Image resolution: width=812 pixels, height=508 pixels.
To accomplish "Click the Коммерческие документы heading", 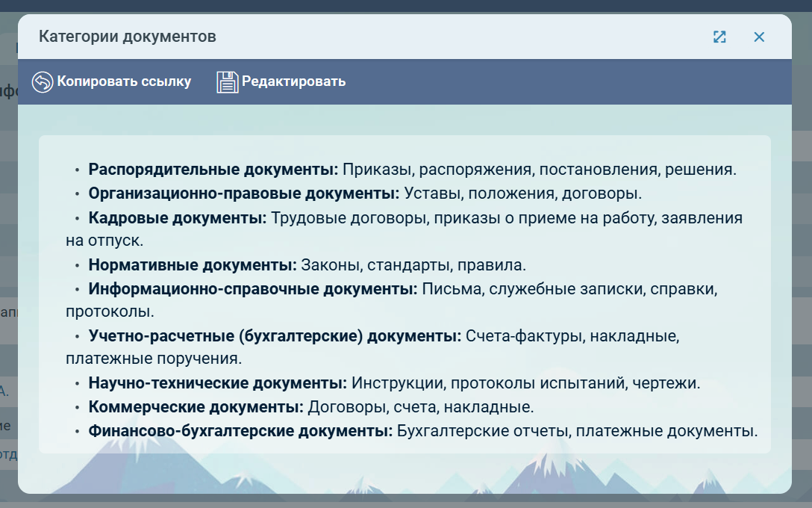I will pos(196,408).
